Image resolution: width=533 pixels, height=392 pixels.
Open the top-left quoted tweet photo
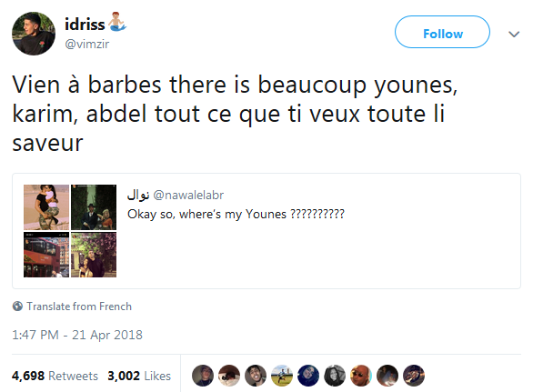click(x=46, y=207)
